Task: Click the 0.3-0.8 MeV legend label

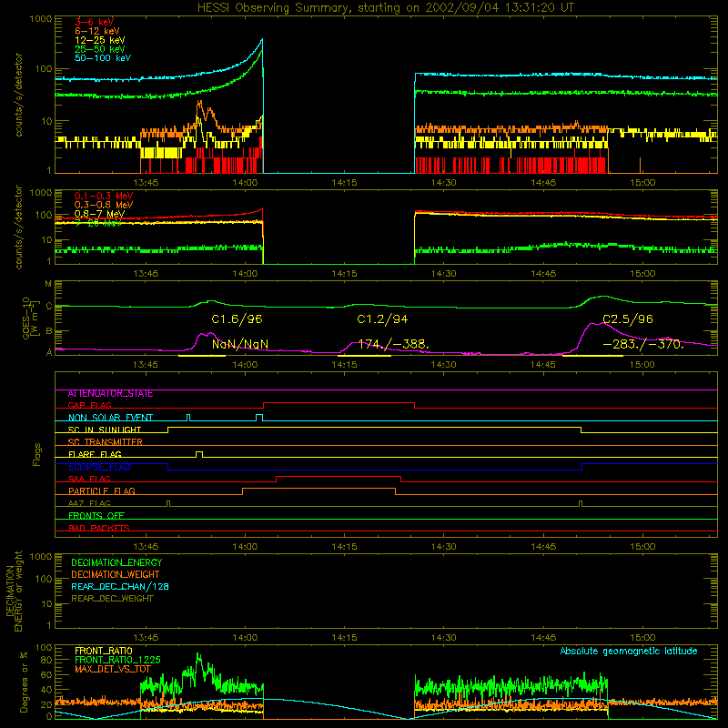Action: tap(104, 205)
